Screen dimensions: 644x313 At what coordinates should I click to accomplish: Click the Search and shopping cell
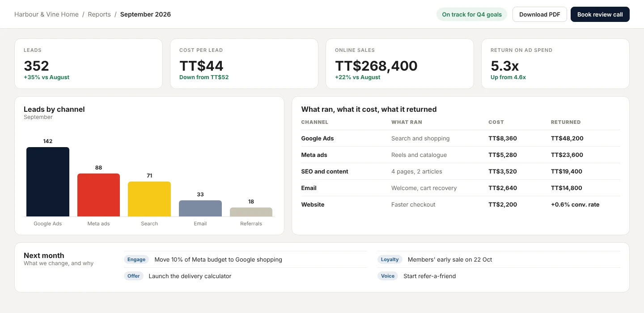pos(420,138)
